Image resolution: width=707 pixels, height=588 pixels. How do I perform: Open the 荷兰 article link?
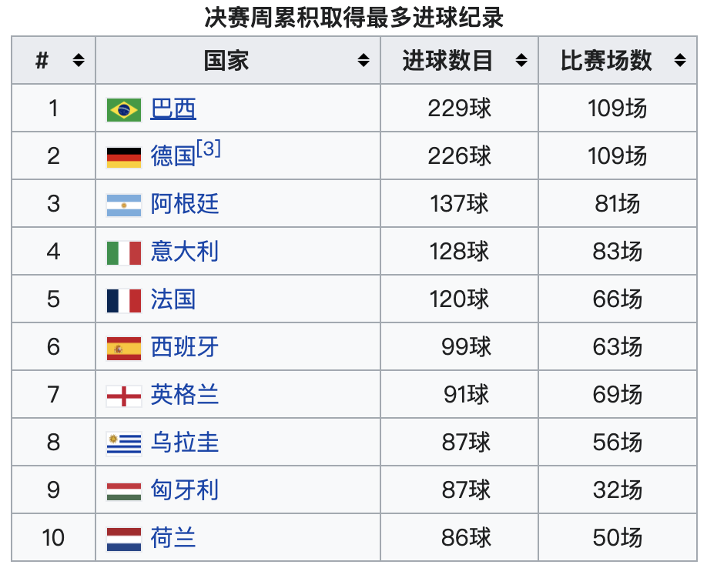(173, 537)
